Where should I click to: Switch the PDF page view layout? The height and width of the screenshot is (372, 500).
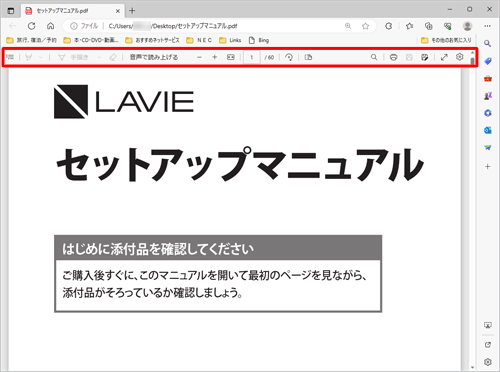(x=308, y=57)
